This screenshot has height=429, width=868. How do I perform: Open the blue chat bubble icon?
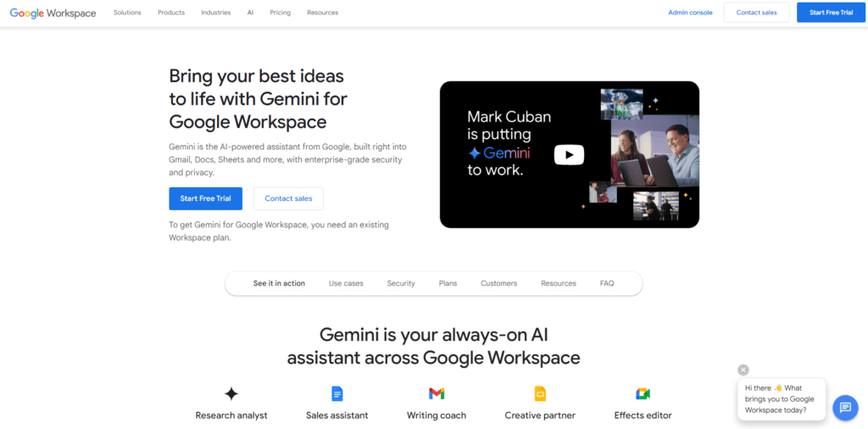click(x=845, y=408)
